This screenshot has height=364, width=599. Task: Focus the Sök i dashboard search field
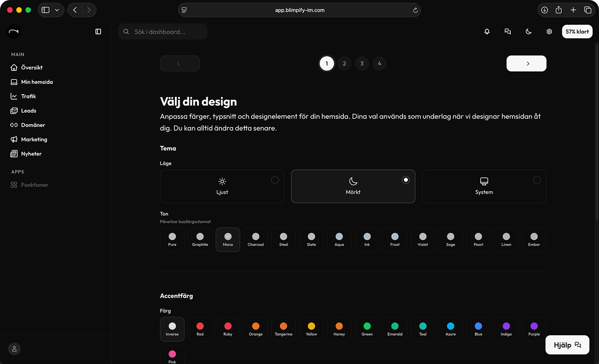point(163,32)
